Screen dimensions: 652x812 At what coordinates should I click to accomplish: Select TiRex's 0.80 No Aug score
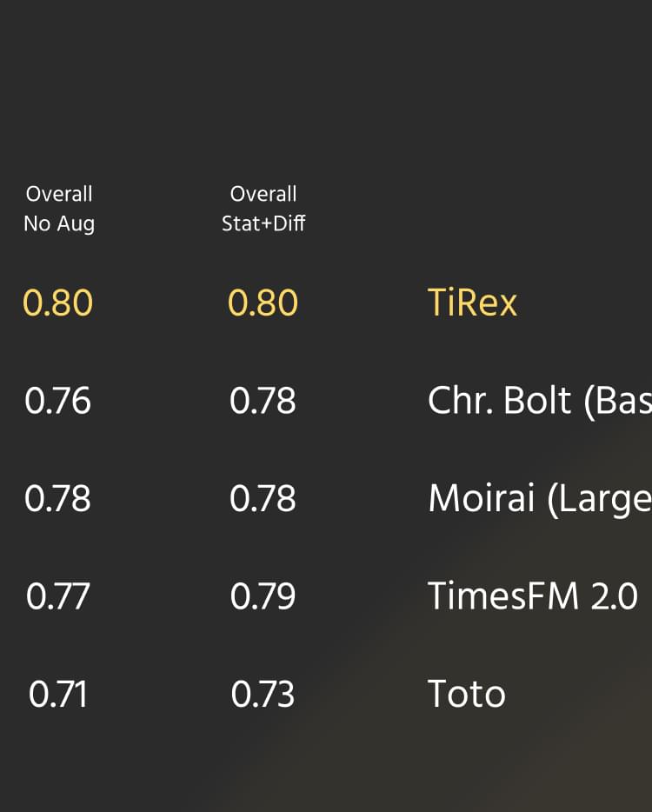(57, 303)
